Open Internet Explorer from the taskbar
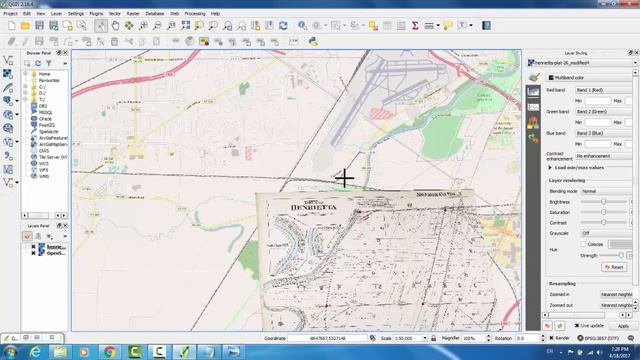 pos(36,352)
